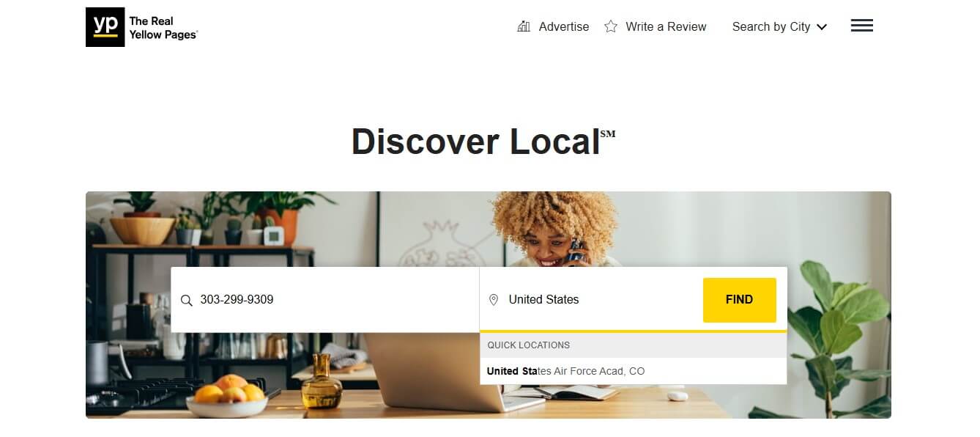Click the magnifying glass search icon
Screen dimensions: 980x437
[187, 300]
